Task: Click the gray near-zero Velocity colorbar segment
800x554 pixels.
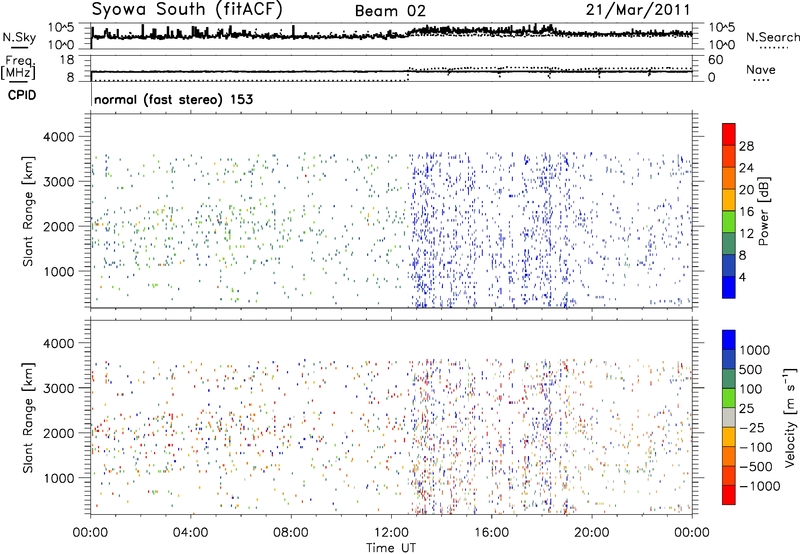Action: 729,417
